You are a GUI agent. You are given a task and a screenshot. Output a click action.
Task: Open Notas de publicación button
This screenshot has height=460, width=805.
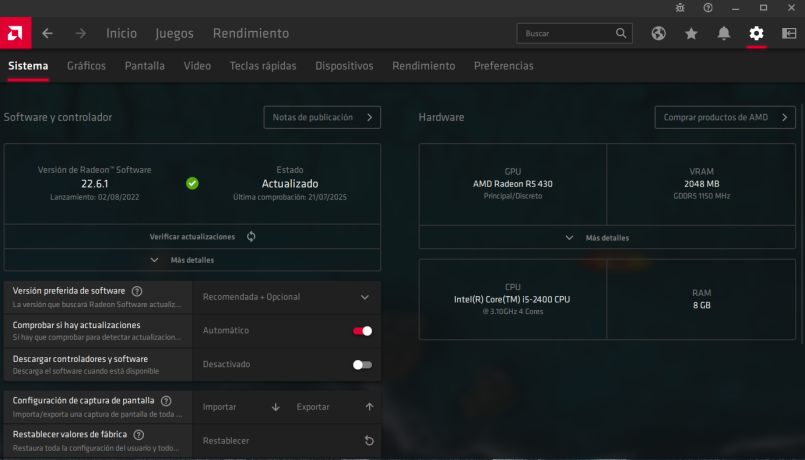[x=322, y=118]
